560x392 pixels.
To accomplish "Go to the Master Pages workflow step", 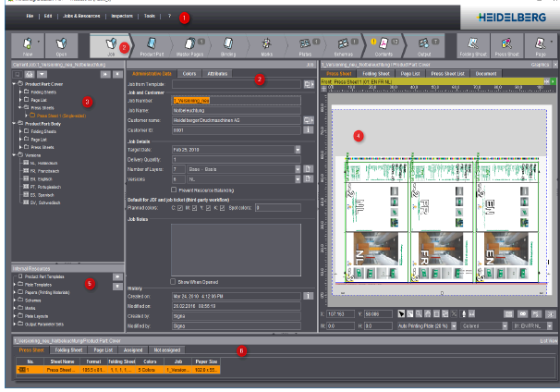I will (x=190, y=45).
